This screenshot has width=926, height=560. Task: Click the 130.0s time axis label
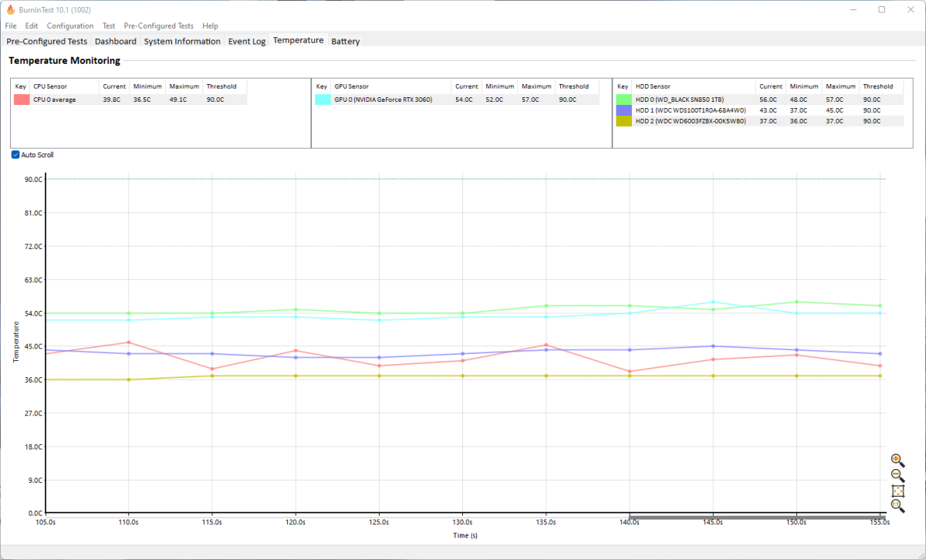[x=462, y=522]
